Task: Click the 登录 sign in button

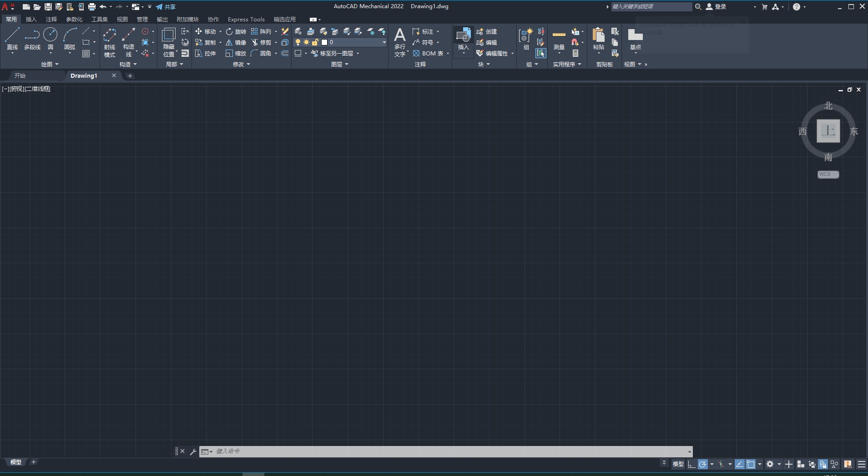Action: click(x=717, y=7)
